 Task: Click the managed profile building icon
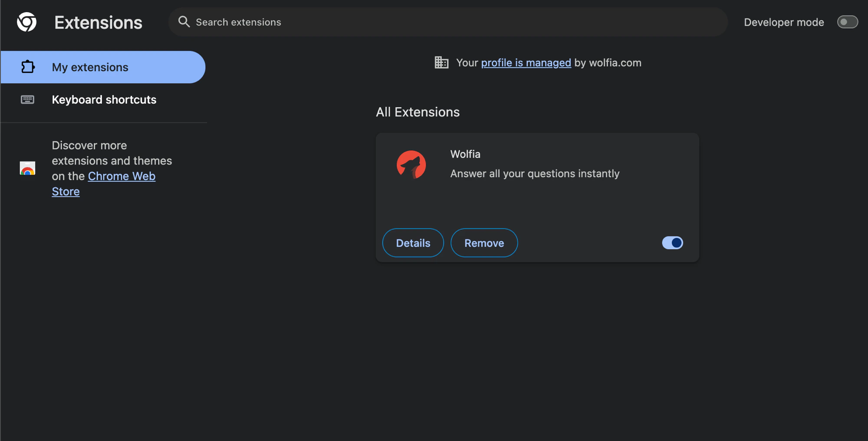[441, 63]
